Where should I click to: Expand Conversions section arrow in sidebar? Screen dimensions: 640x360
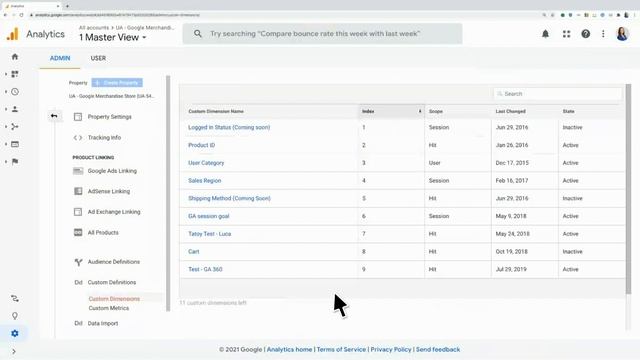6,162
